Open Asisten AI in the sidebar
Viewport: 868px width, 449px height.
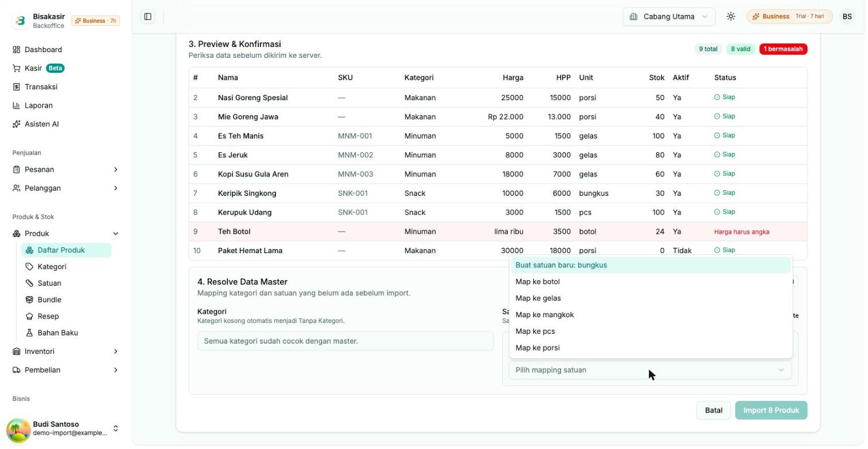pos(66,124)
